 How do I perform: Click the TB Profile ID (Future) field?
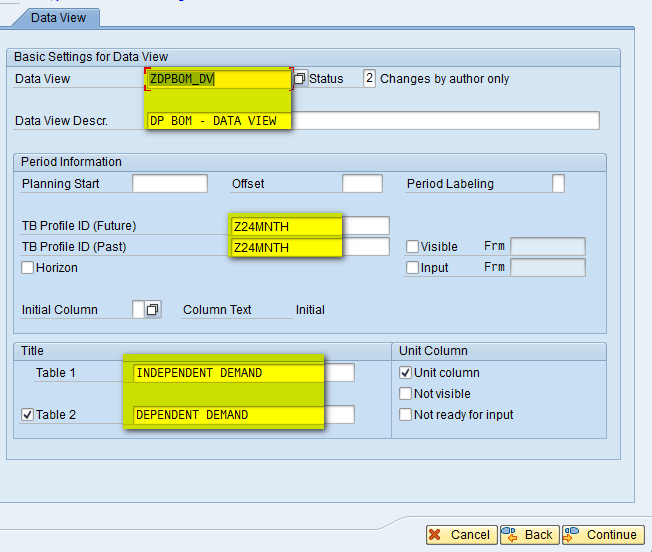(x=309, y=226)
